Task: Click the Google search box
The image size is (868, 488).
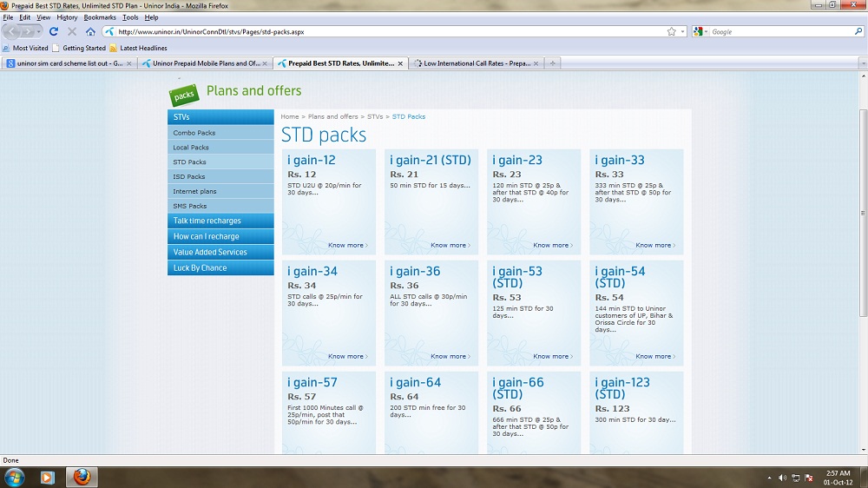Action: 780,31
